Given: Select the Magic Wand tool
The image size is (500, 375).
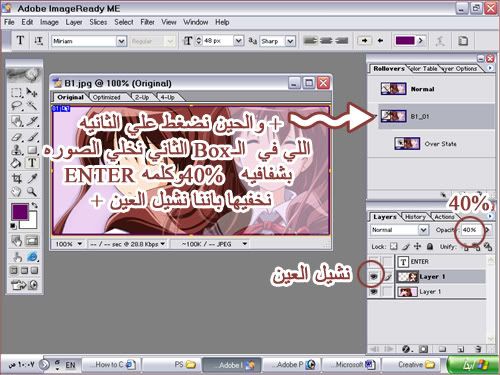Looking at the screenshot, I should click(32, 106).
